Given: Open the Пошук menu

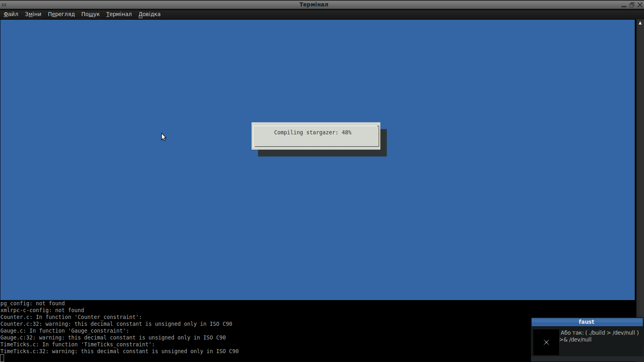Looking at the screenshot, I should (x=91, y=14).
